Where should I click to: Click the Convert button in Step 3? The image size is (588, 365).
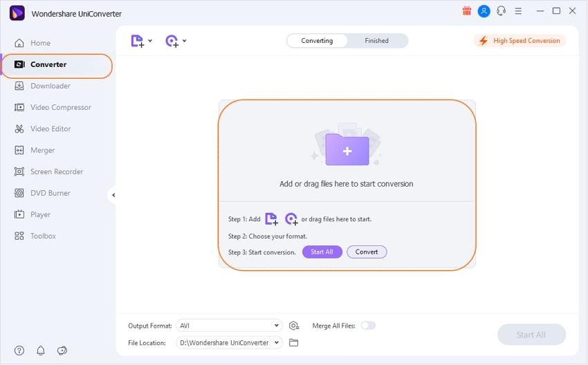367,252
